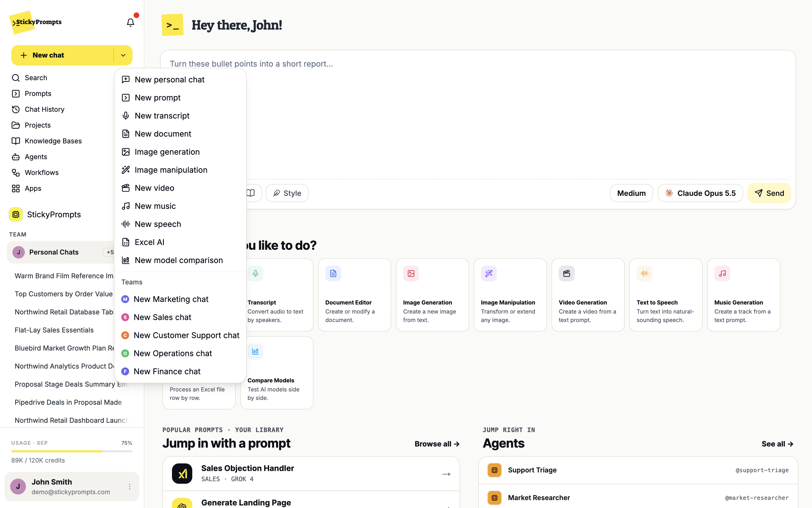The image size is (812, 508).
Task: Open the Flat-Lay Sales Essentials chat
Action: click(54, 330)
